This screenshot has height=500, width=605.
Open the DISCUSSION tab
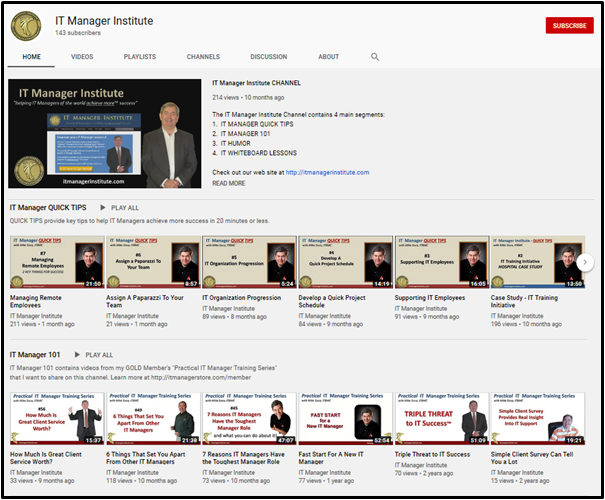point(269,57)
